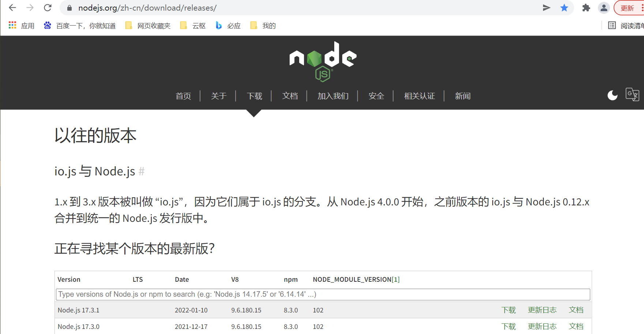Toggle dark mode with the moon icon
Screen dimensions: 644x334
pyautogui.click(x=613, y=95)
